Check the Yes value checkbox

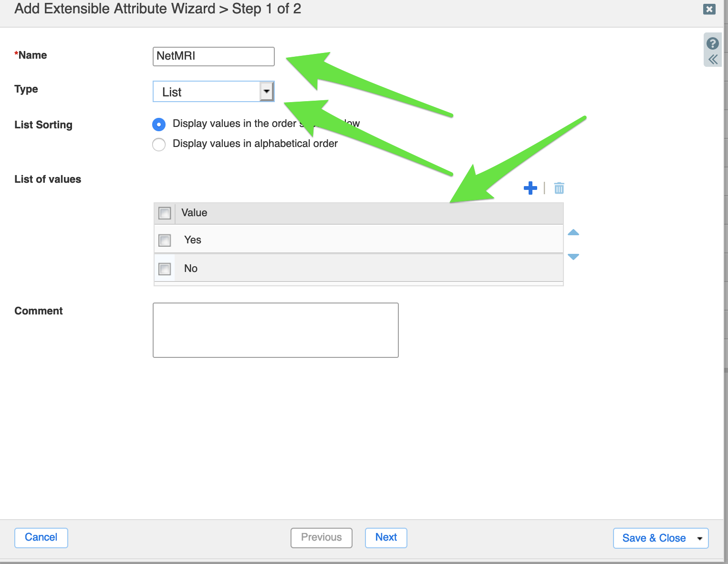(x=165, y=240)
